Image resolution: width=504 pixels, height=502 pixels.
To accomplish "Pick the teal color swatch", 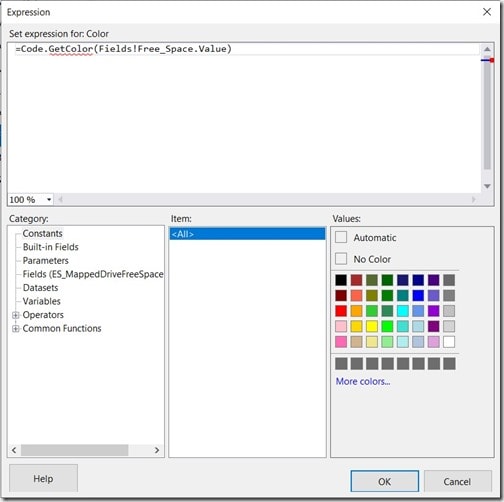I will [x=403, y=295].
